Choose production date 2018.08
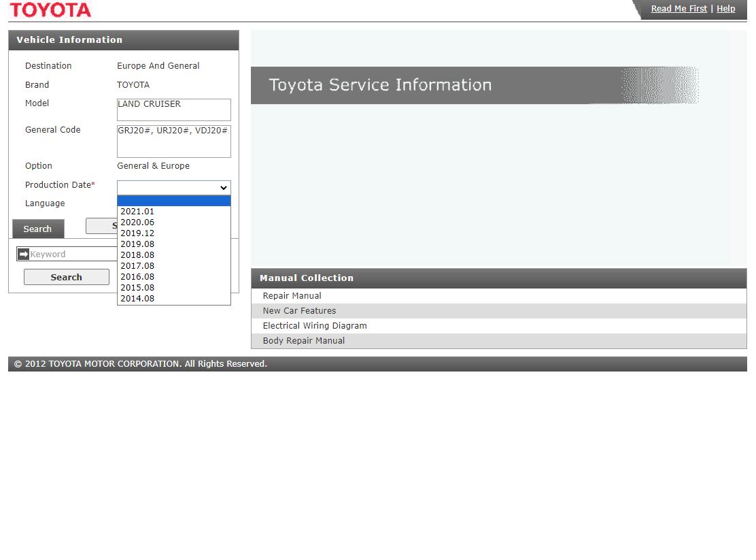Viewport: 756px width, 560px height. pos(173,255)
